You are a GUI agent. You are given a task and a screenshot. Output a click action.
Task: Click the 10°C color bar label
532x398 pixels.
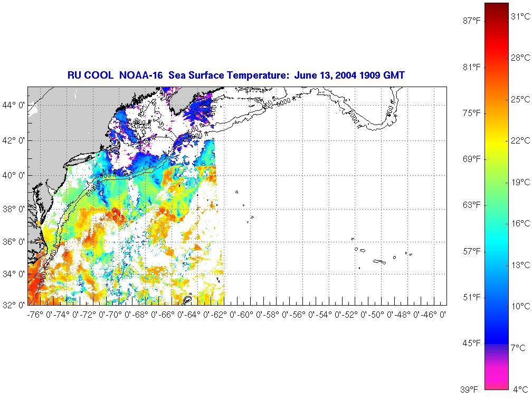(521, 306)
